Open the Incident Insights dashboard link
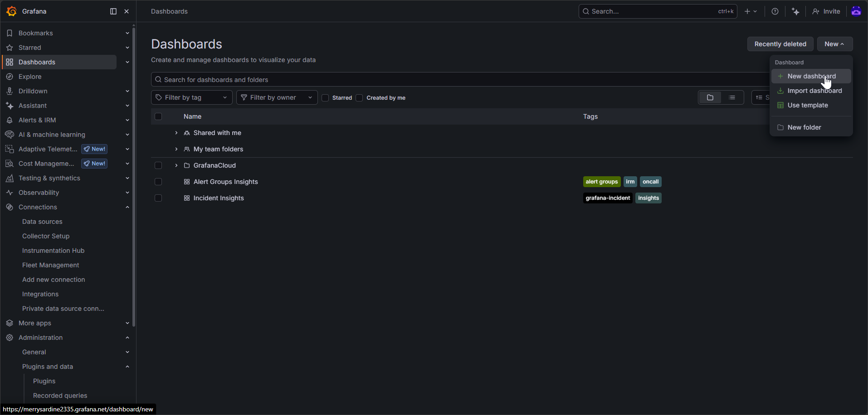This screenshot has width=868, height=415. point(219,198)
